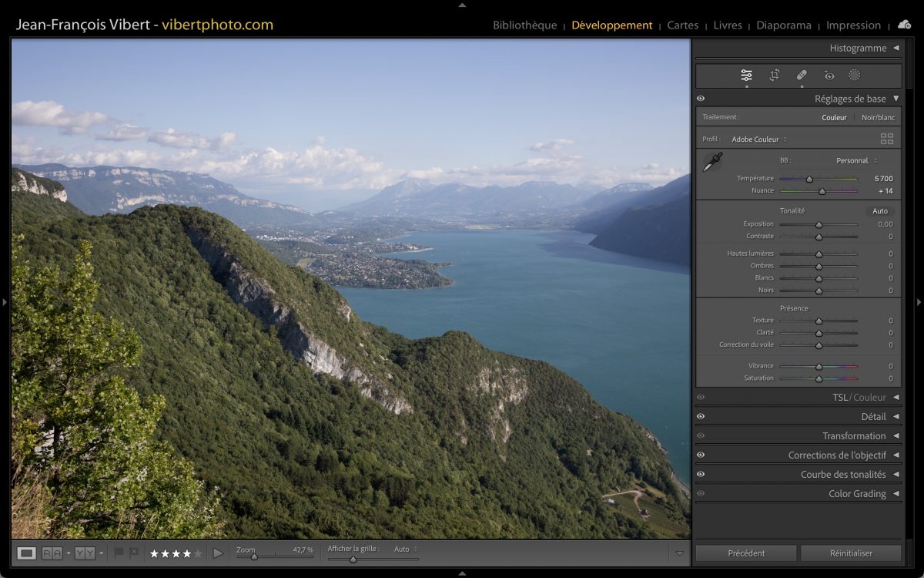
Task: Toggle Réglages de base eye visibility
Action: click(x=701, y=99)
